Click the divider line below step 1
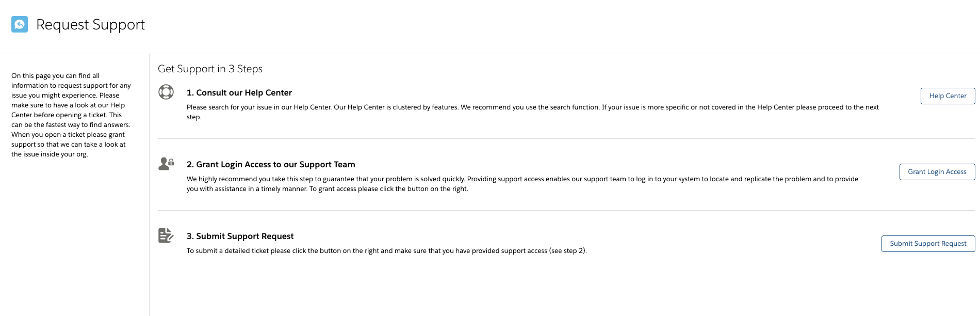980x316 pixels. 566,138
